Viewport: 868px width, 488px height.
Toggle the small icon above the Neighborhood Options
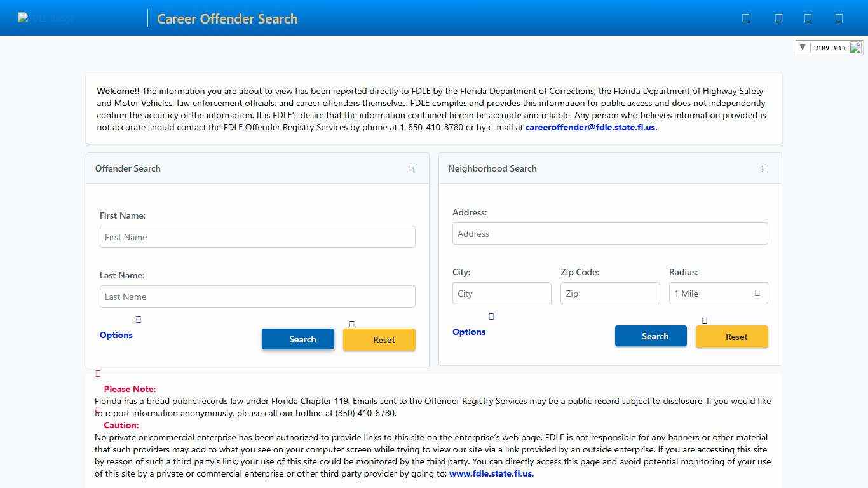click(491, 316)
